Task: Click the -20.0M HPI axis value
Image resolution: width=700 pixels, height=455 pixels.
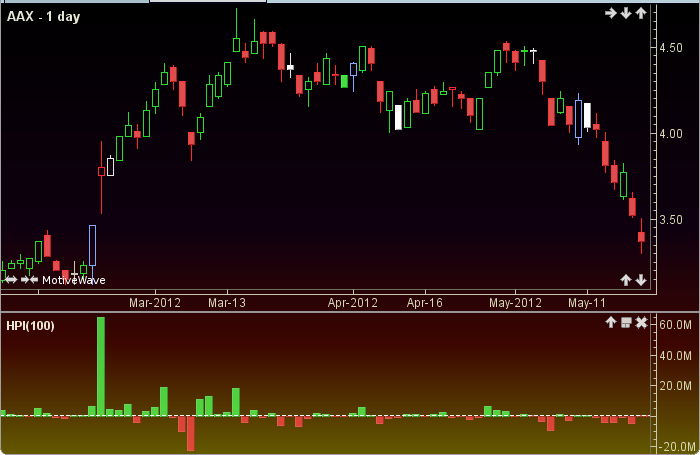Action: click(x=675, y=447)
